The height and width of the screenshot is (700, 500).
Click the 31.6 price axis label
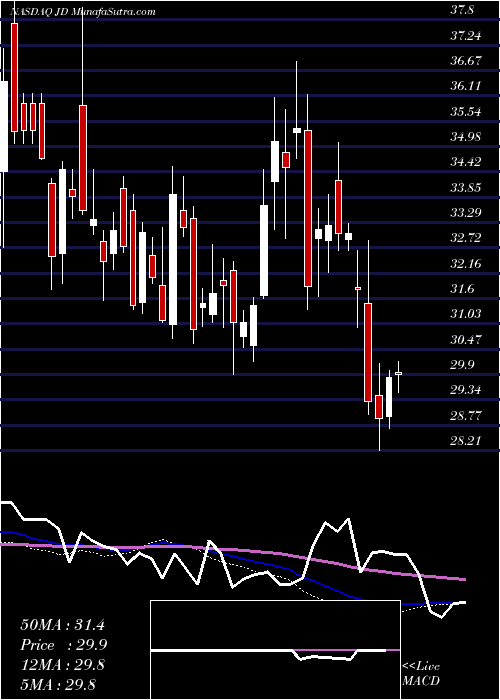click(462, 289)
